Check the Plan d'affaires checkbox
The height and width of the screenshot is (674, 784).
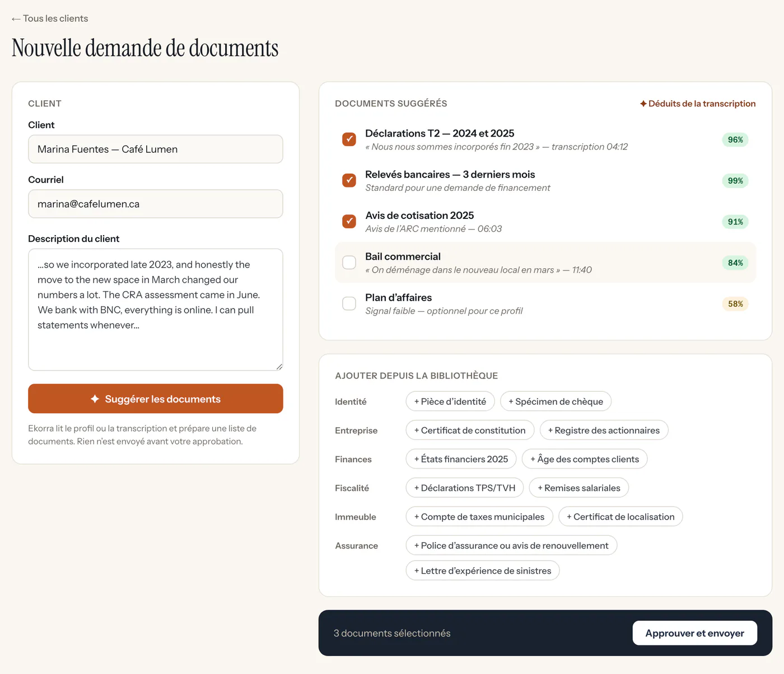tap(349, 303)
